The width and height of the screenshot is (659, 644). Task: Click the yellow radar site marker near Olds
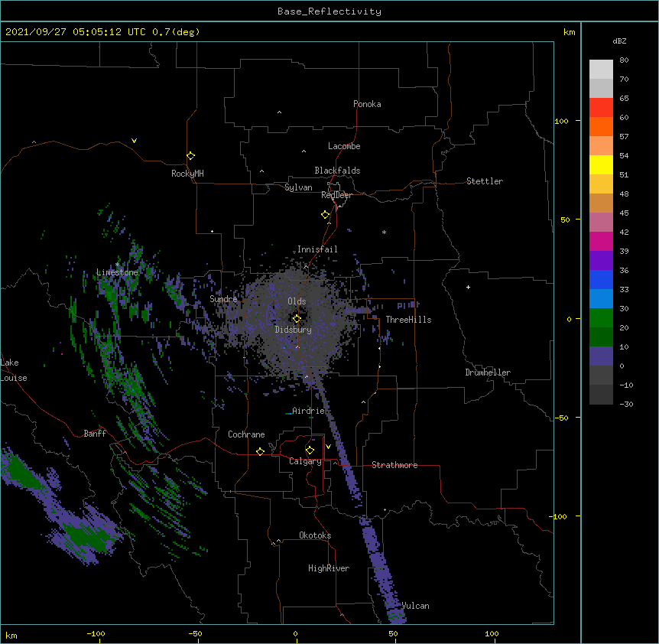297,318
